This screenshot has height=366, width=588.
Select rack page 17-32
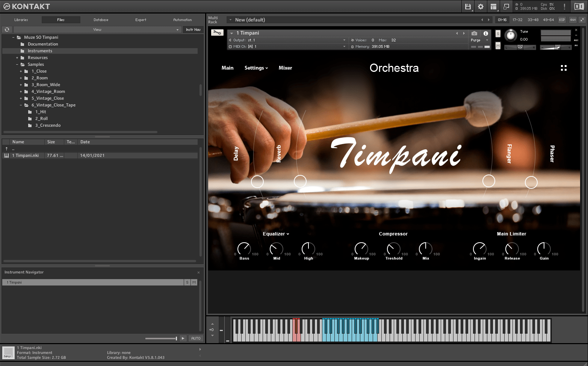(x=517, y=20)
